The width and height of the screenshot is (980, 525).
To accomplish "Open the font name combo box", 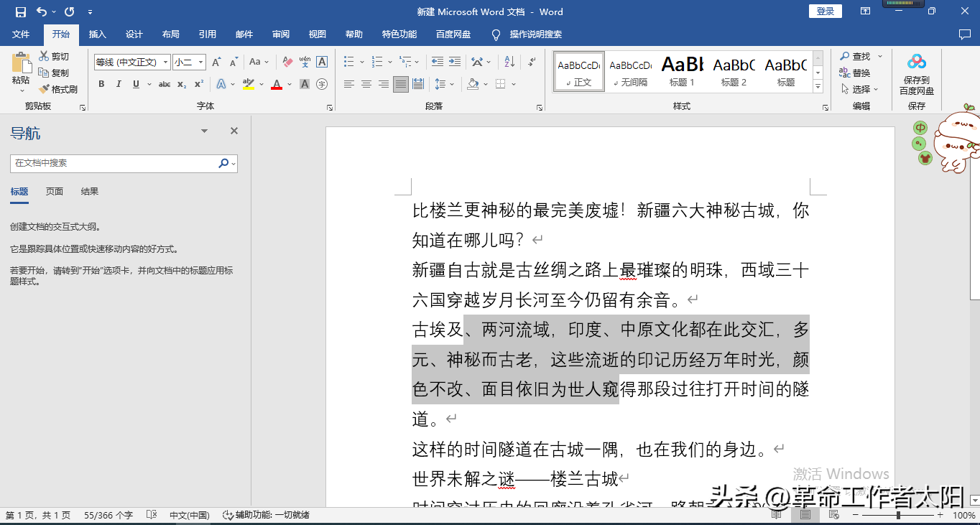I will pyautogui.click(x=132, y=62).
